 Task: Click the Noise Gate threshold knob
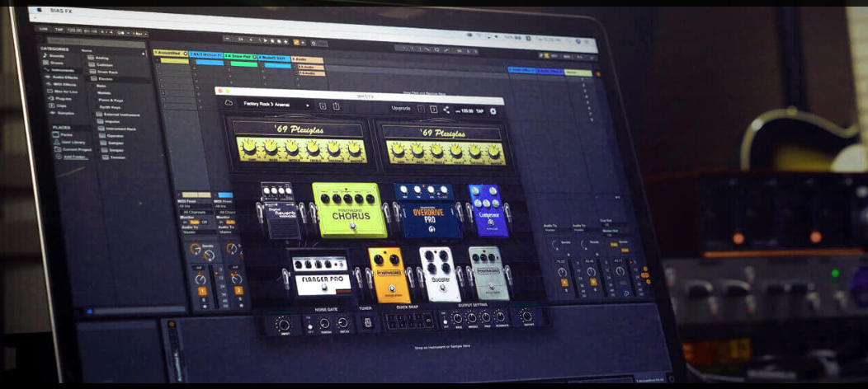pyautogui.click(x=324, y=324)
